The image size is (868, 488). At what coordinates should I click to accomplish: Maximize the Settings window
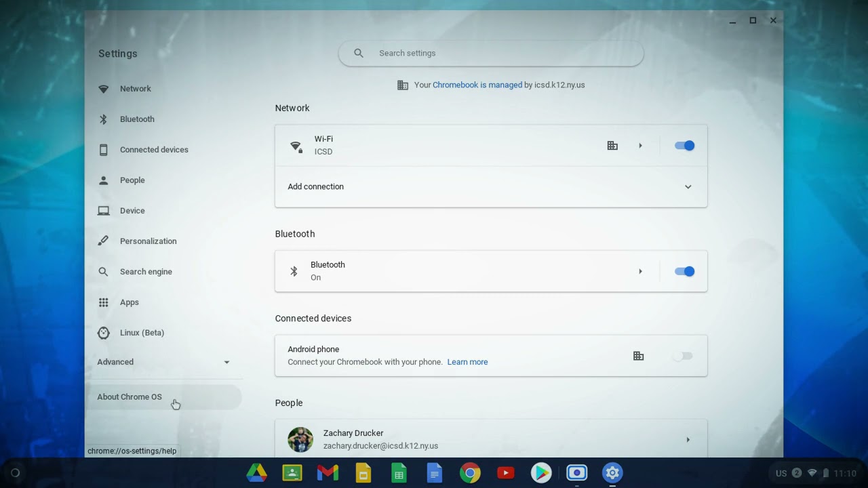753,20
